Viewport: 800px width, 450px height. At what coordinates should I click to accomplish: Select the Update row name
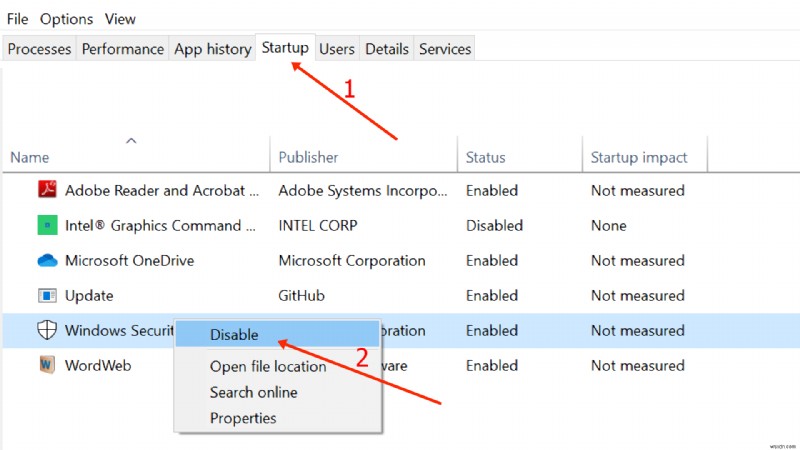[89, 296]
